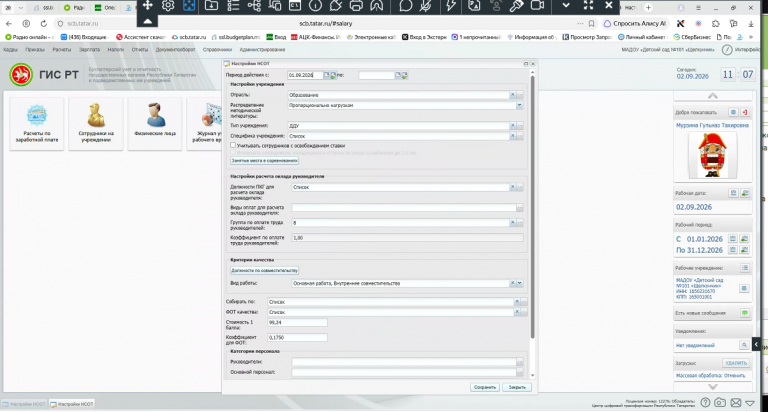Expand status bar triangle menu at bottom right
Image resolution: width=768 pixels, height=412 pixels.
(x=750, y=403)
